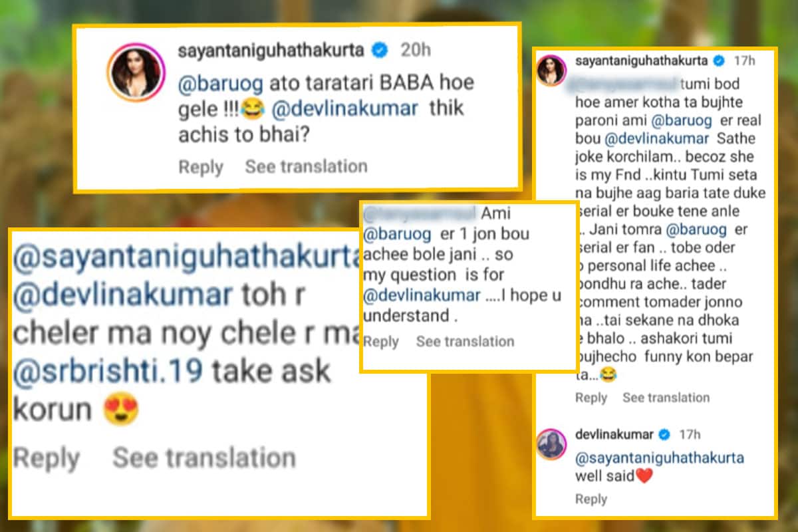See translation of the middle small comment
This screenshot has width=798, height=532.
click(465, 342)
